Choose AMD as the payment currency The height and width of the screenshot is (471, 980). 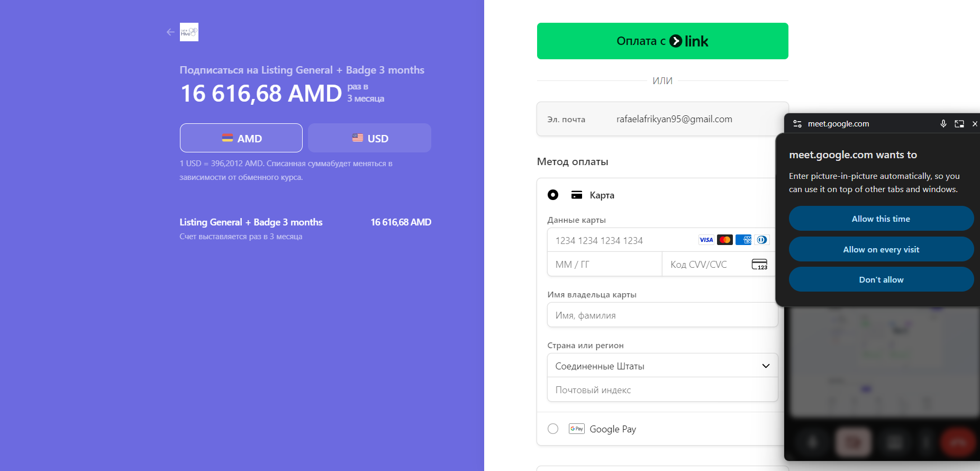click(241, 138)
